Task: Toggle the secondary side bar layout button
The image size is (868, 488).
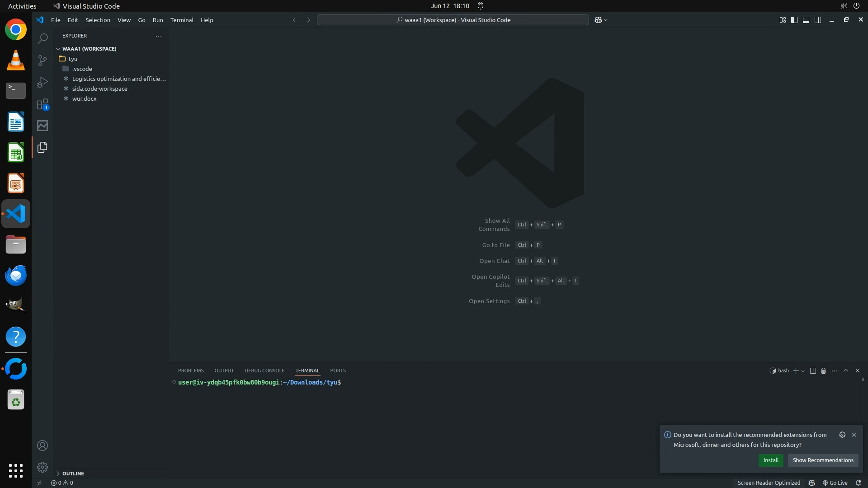Action: pos(818,20)
